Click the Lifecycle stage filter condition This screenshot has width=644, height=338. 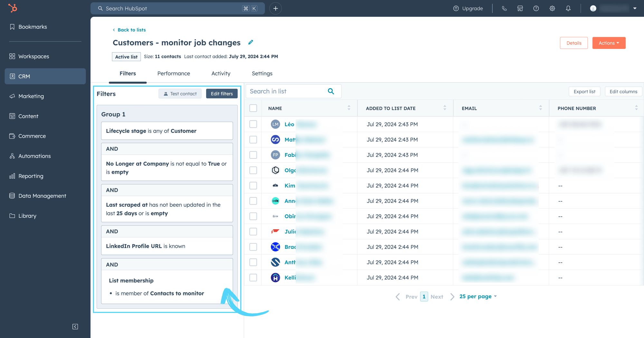(x=167, y=131)
